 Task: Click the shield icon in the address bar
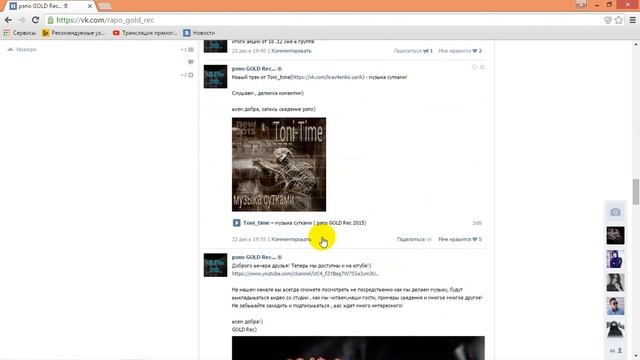[608, 20]
